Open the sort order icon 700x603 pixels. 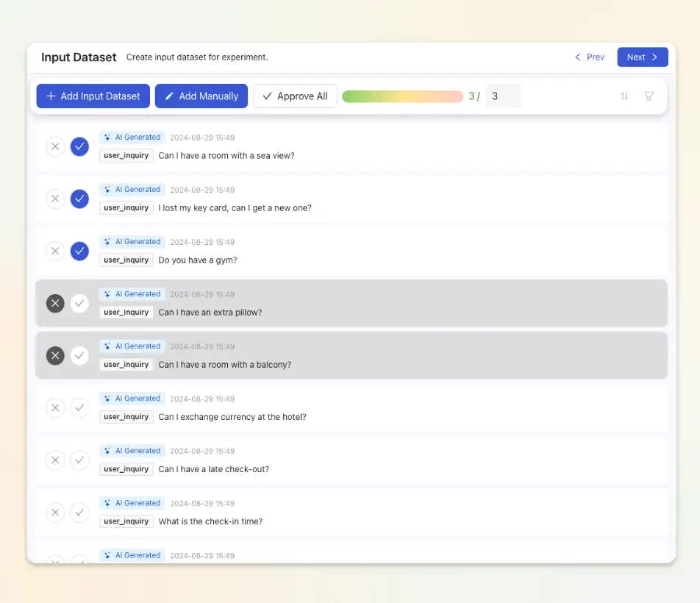click(x=624, y=96)
